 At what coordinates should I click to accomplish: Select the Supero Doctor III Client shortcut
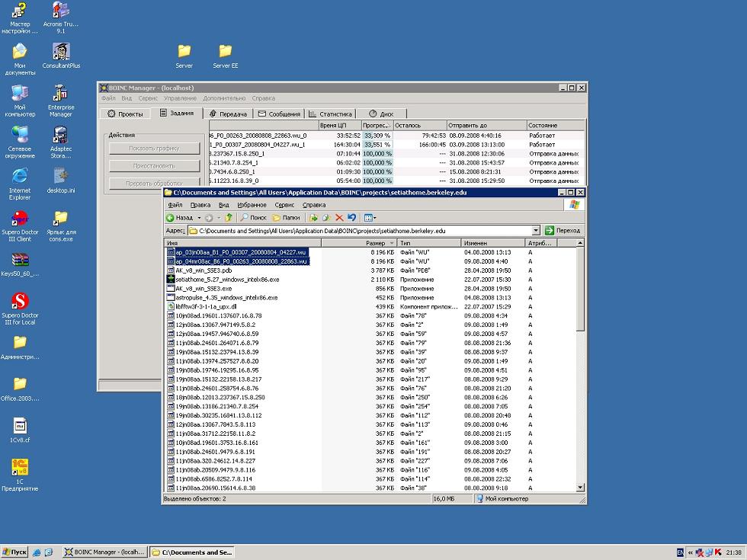pos(20,219)
